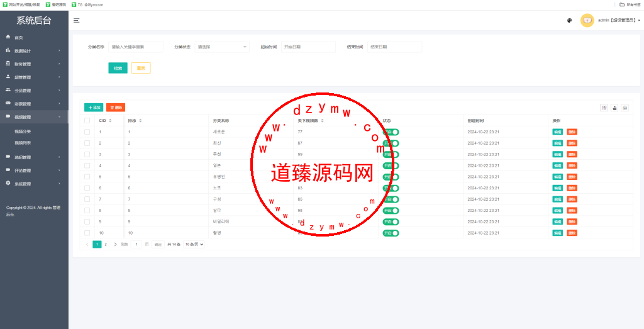Click the previous page left arrow
Screen dimensions: 644x329
tap(87, 244)
